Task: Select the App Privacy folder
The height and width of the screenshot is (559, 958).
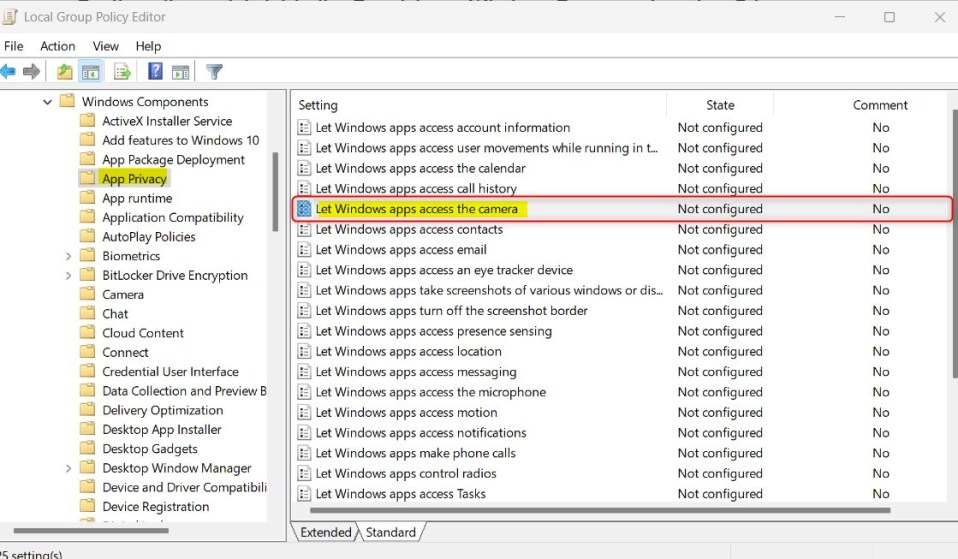Action: pyautogui.click(x=134, y=178)
